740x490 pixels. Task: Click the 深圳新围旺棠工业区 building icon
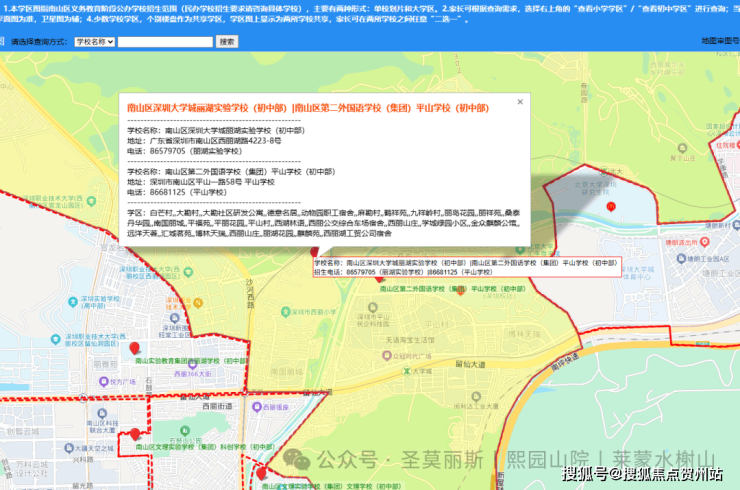[174, 318]
